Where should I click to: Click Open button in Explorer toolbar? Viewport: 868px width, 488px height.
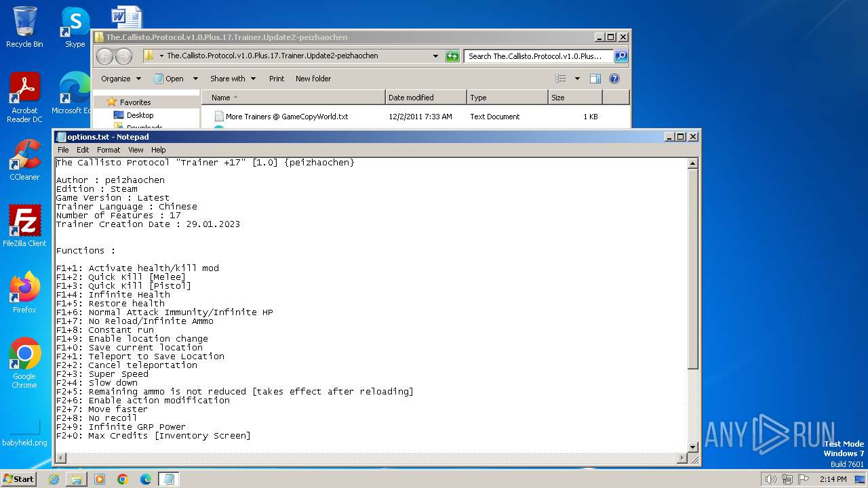(169, 79)
